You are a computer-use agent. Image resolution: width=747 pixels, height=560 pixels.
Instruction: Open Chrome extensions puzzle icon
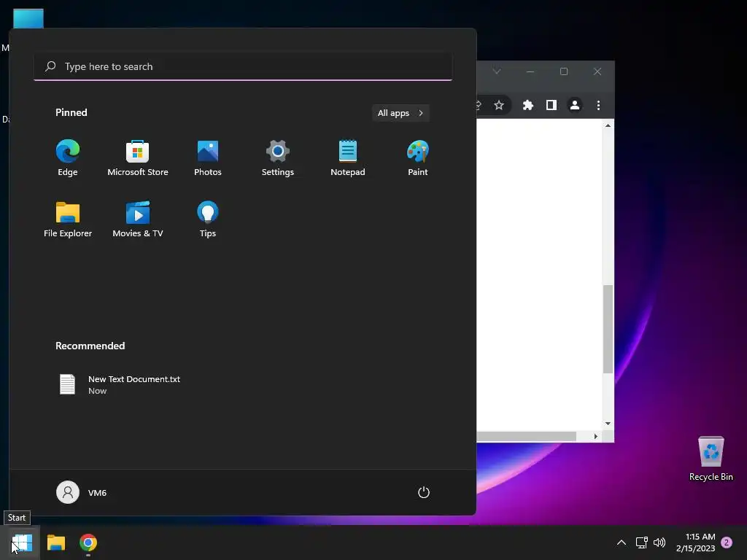tap(528, 105)
